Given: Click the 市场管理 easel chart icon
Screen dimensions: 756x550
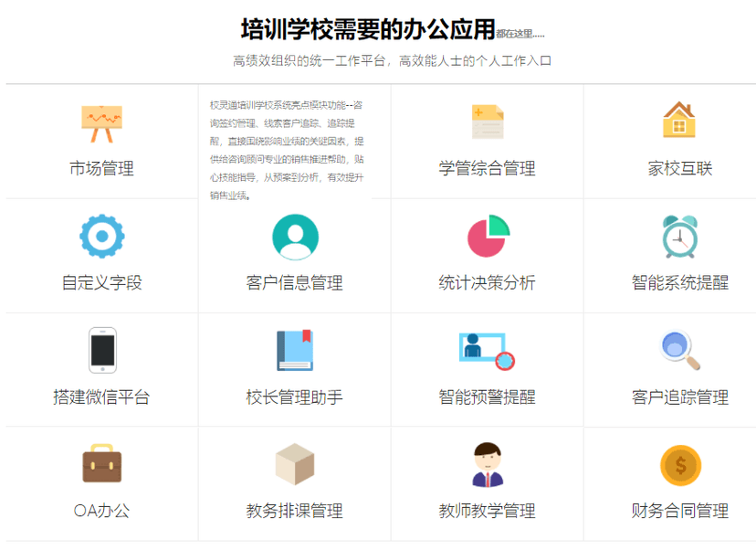Looking at the screenshot, I should click(x=101, y=123).
